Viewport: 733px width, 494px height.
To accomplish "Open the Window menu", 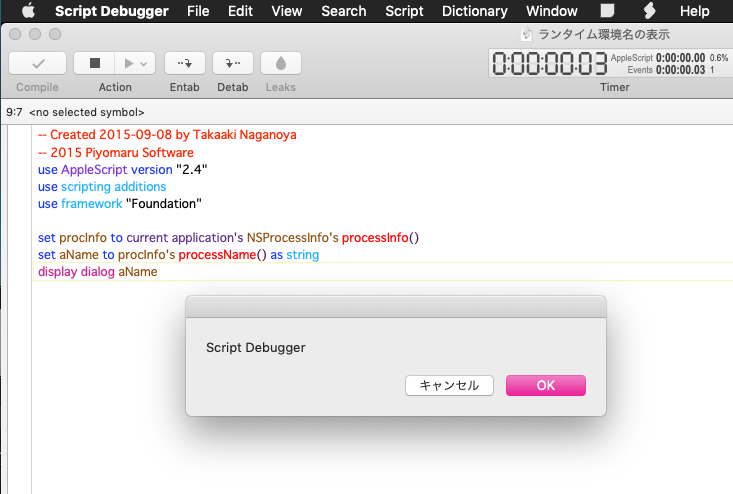I will 552,11.
